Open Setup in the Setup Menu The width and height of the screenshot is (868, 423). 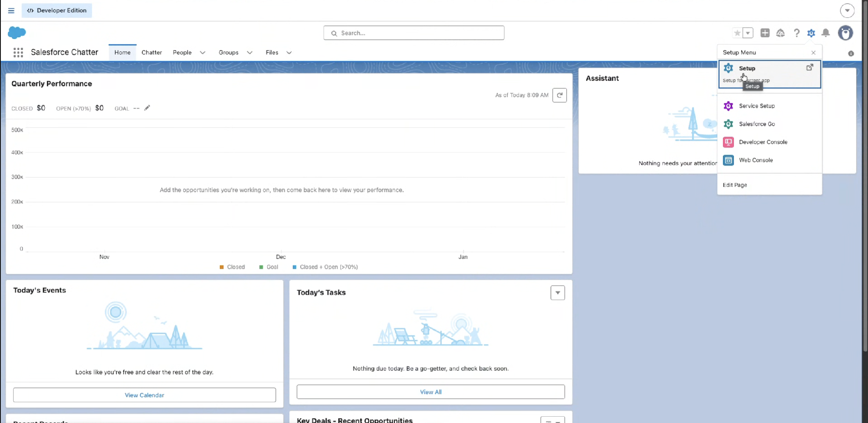[770, 74]
